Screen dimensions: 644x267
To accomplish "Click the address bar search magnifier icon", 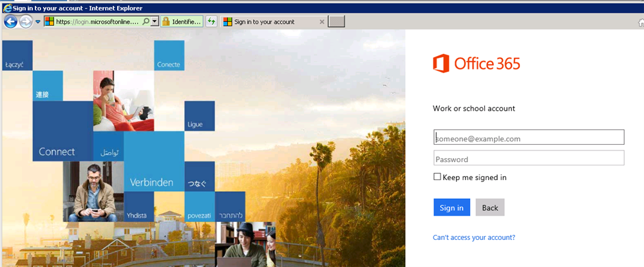I will (146, 22).
